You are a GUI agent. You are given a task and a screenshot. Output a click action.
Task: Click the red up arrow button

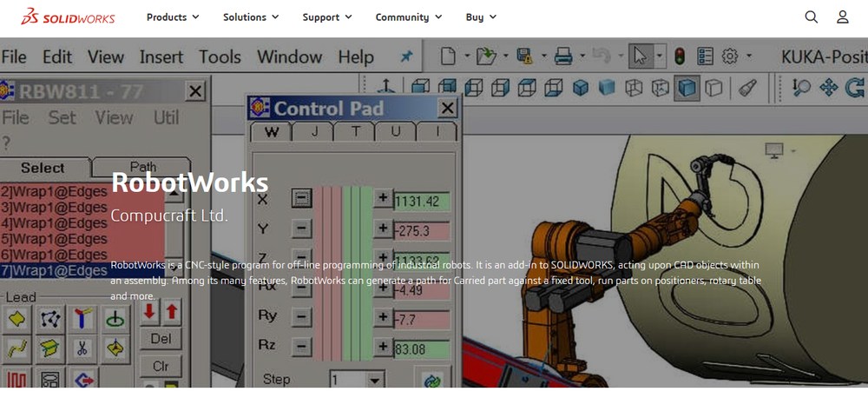pyautogui.click(x=172, y=312)
